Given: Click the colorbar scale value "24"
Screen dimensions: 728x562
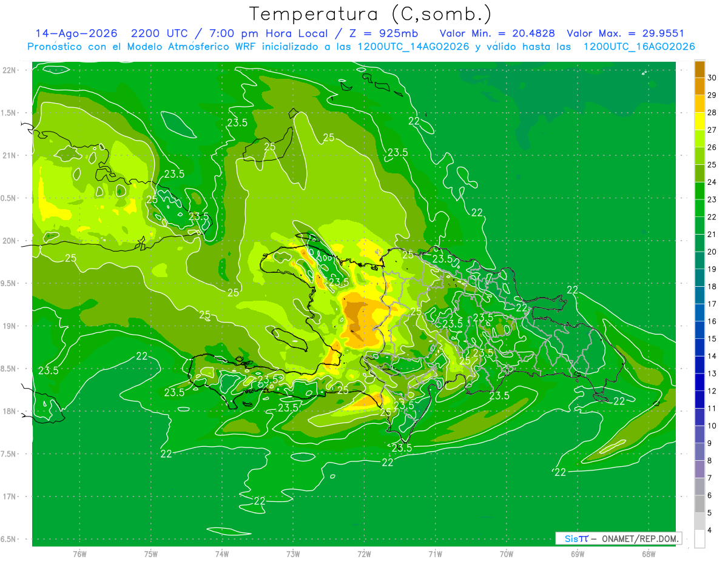Looking at the screenshot, I should click(x=712, y=182).
